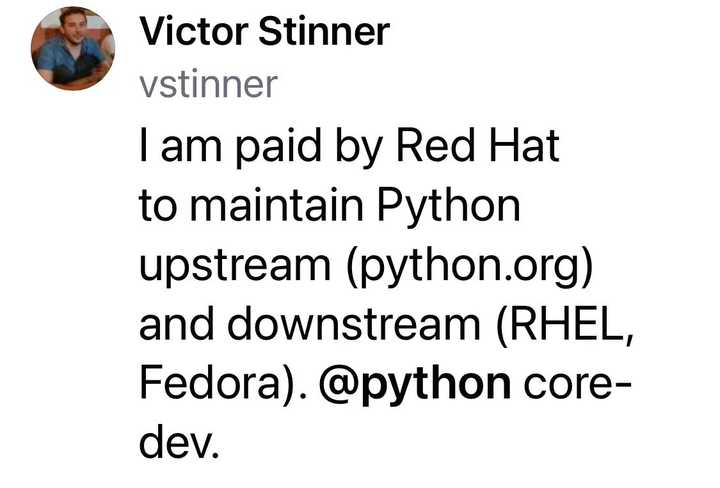
Task: Click the word "to" starting second bio line
Action: pyautogui.click(x=156, y=208)
